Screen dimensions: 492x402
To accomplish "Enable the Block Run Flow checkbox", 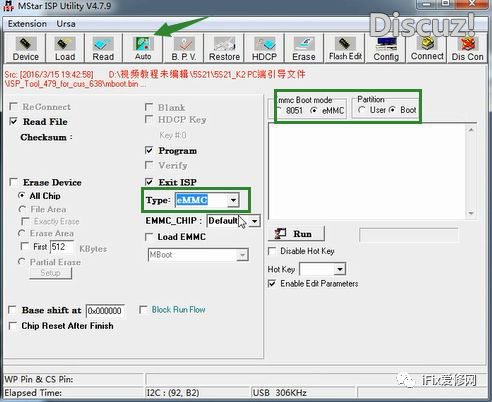I will tap(143, 310).
